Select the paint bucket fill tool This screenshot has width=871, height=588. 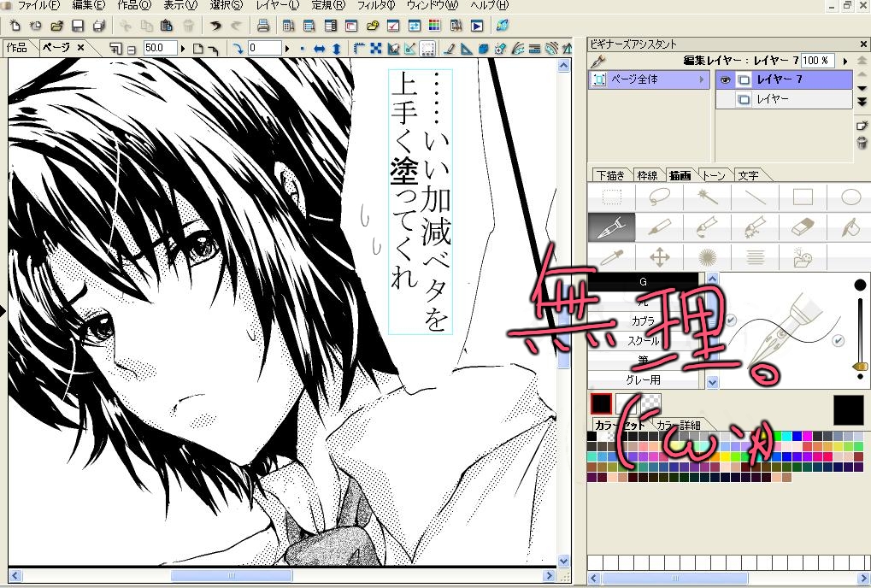[x=850, y=227]
